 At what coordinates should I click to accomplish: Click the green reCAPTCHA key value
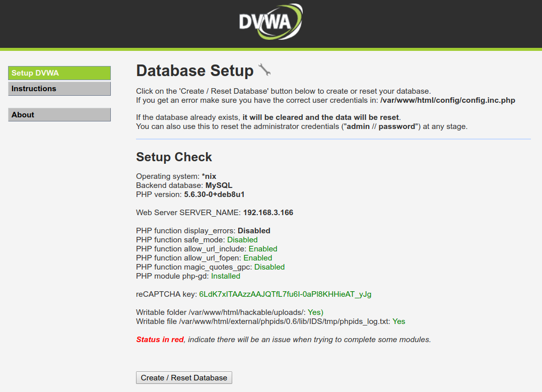[x=285, y=294]
